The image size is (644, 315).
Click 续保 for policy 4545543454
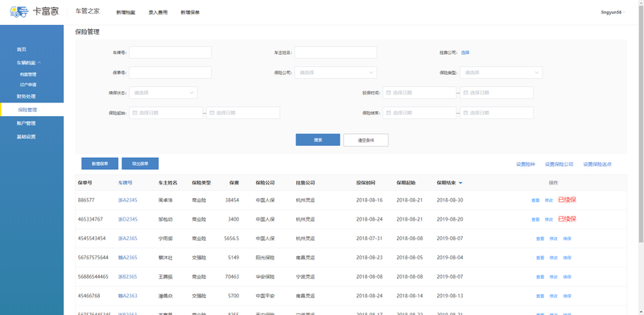(568, 238)
